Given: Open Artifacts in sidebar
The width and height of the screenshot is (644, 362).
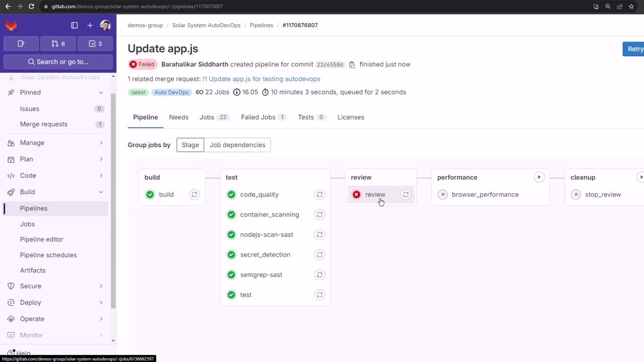Looking at the screenshot, I should pos(33,270).
